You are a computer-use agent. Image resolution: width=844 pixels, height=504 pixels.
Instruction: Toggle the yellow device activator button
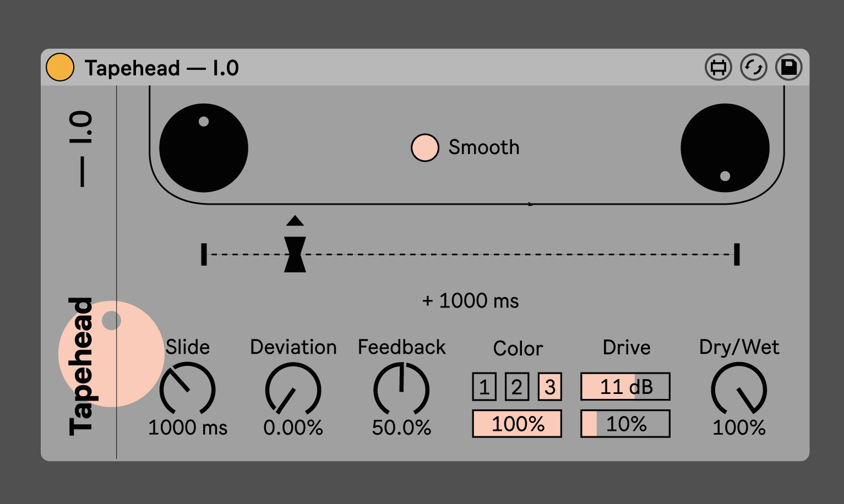coord(60,68)
